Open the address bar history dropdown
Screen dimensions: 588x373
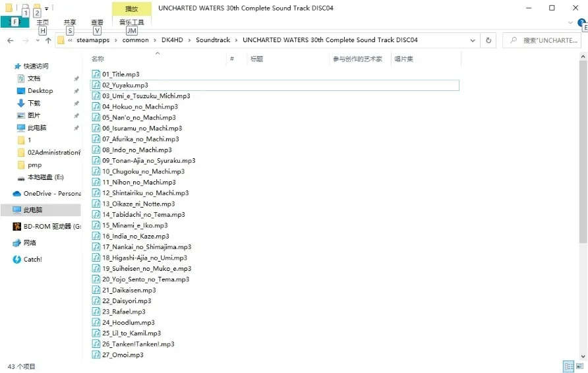[x=473, y=40]
